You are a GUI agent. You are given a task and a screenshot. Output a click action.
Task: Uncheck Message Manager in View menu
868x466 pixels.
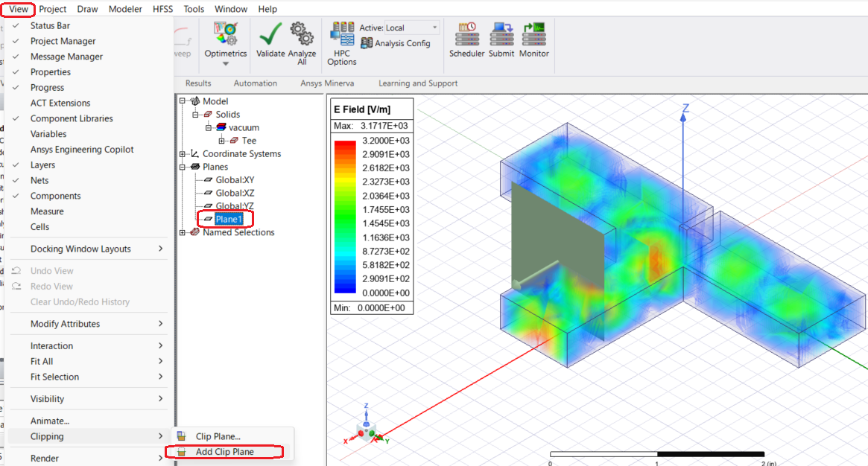coord(66,57)
